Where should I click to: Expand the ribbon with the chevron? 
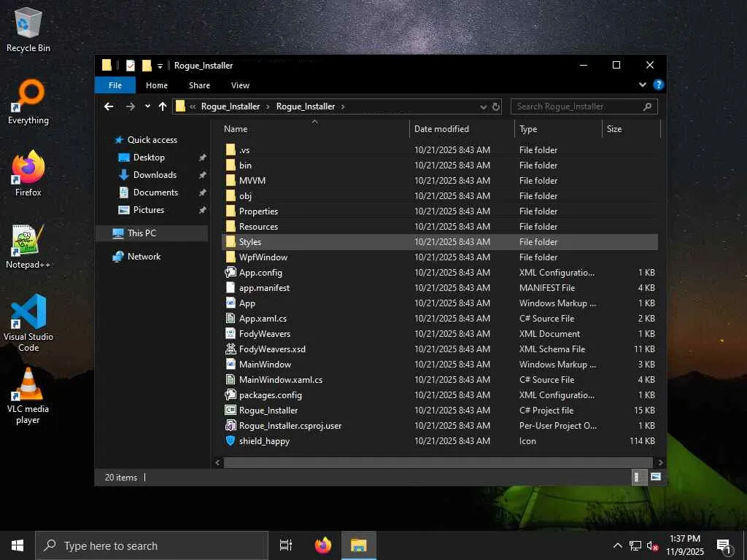pyautogui.click(x=642, y=85)
